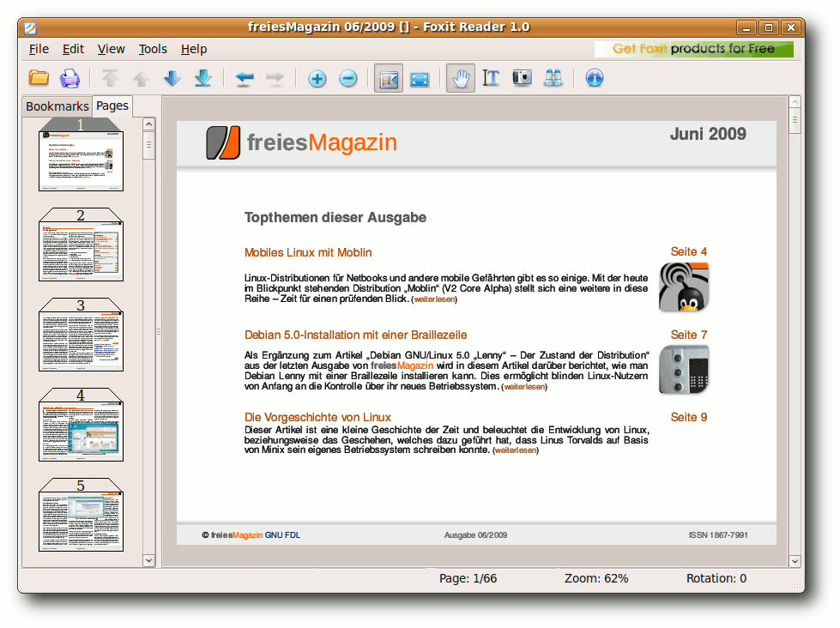840x628 pixels.
Task: Zoom out with the minus icon
Action: click(348, 79)
